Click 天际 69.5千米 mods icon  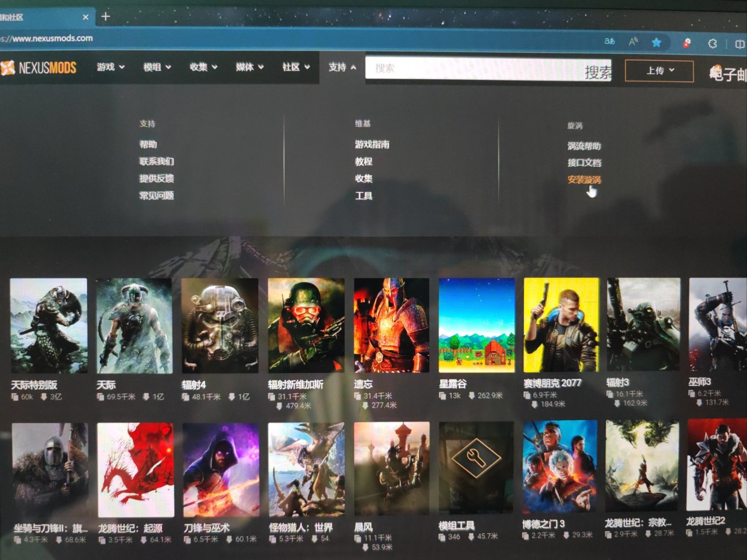(x=101, y=397)
